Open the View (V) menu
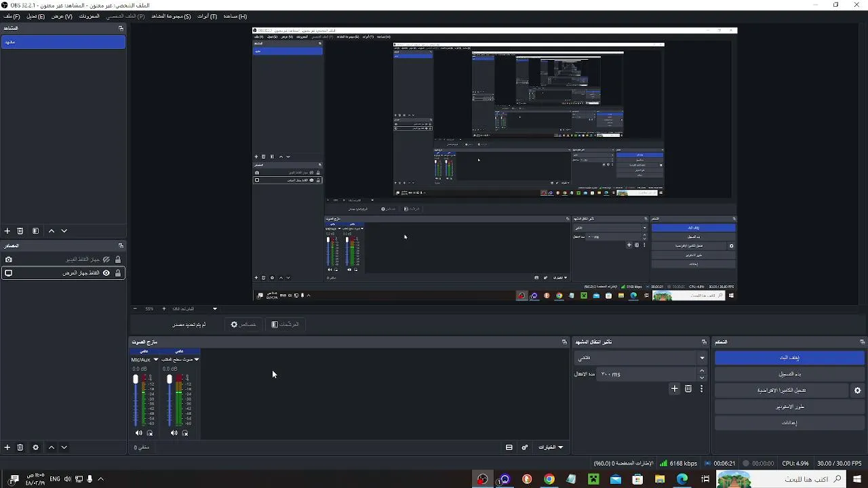The image size is (868, 488). (62, 16)
